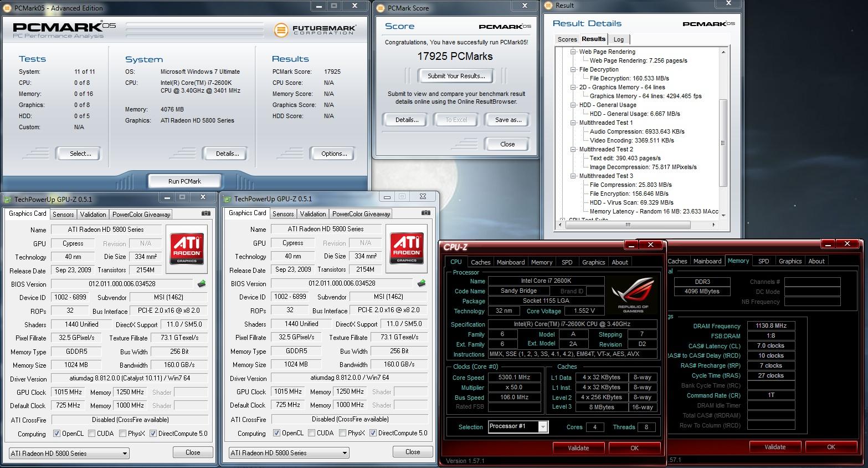This screenshot has width=868, height=468.
Task: Click the Multiplier x 50.0 value in CPU-Z
Action: 514,387
